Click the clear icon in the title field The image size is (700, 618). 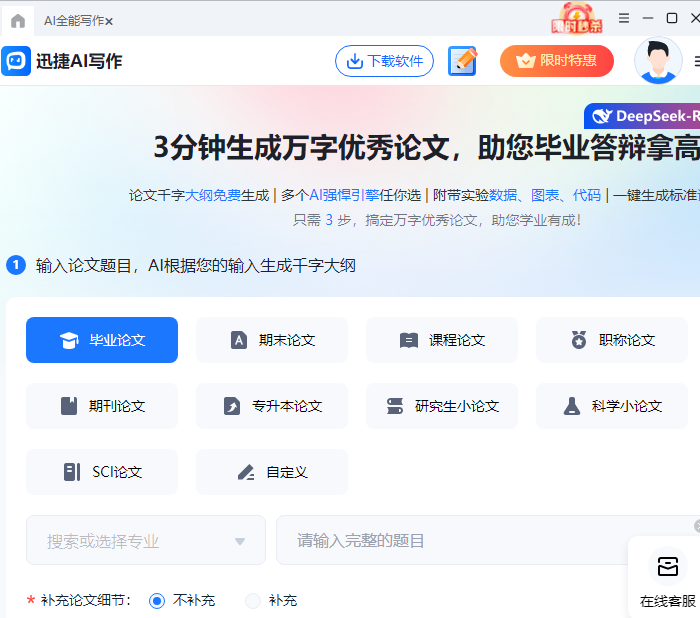point(697,526)
